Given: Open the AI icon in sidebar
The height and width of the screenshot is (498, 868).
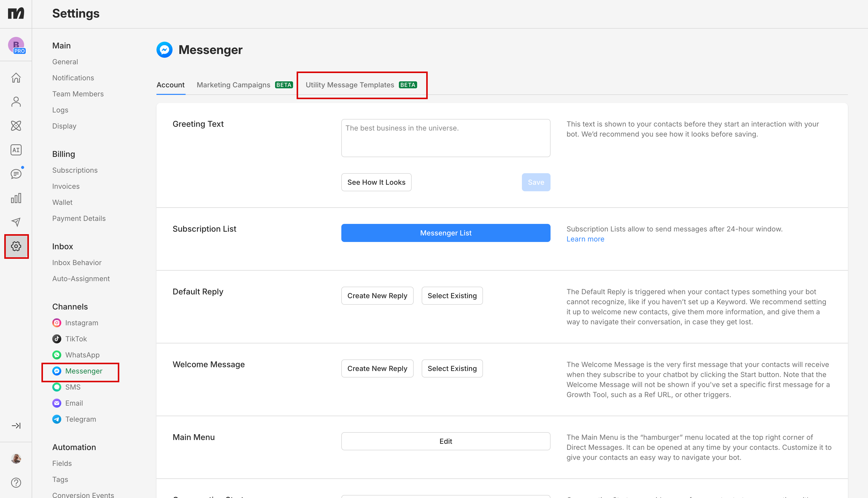Looking at the screenshot, I should pos(16,150).
